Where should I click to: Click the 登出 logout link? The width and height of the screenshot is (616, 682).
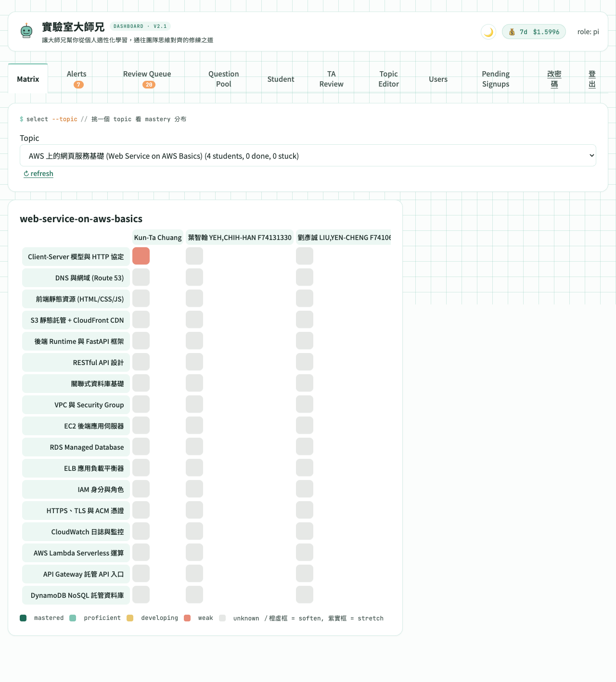[x=592, y=79]
